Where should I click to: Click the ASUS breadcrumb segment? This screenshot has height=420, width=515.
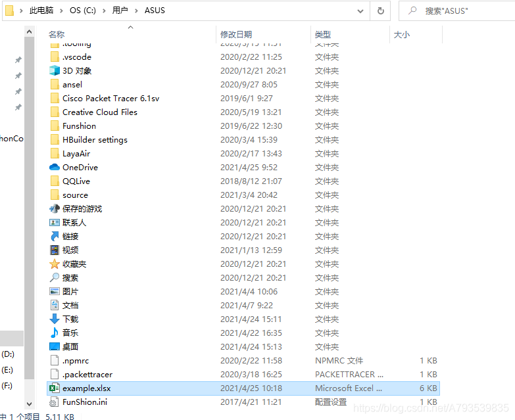tap(155, 11)
